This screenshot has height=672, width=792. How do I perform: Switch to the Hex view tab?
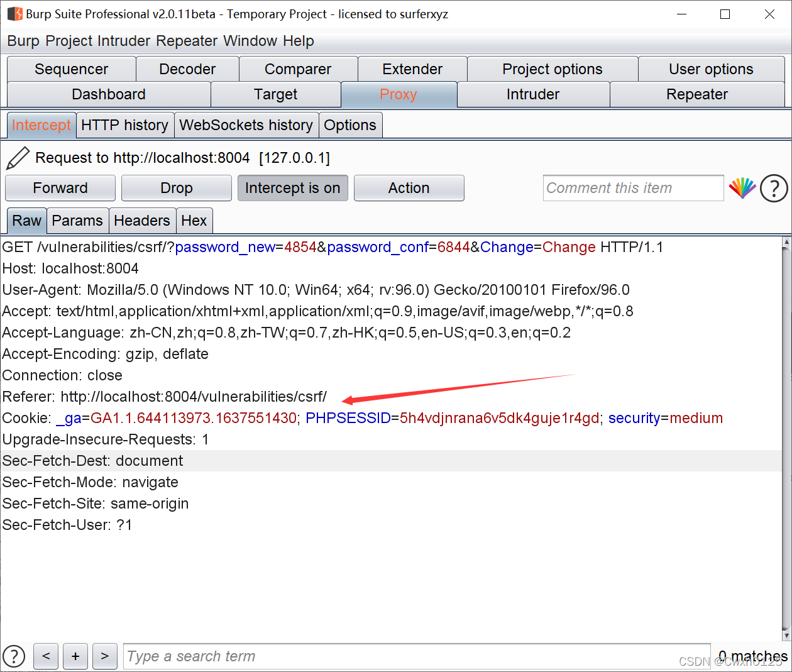[x=194, y=221]
